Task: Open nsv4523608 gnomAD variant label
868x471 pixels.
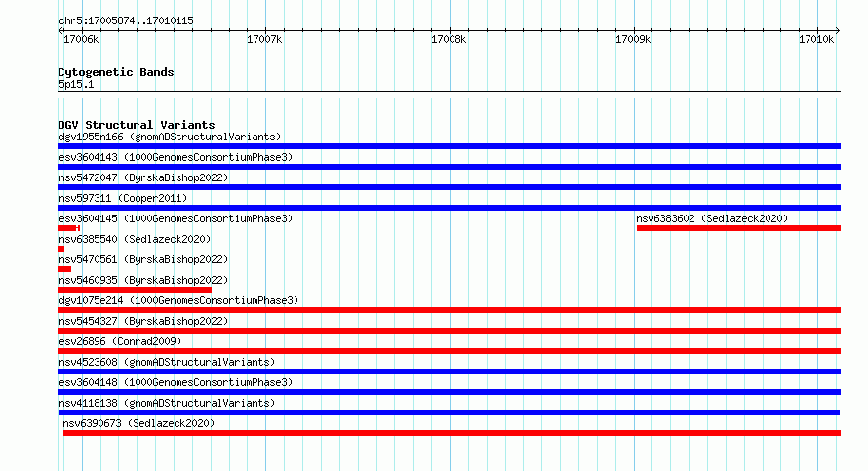Action: 167,362
